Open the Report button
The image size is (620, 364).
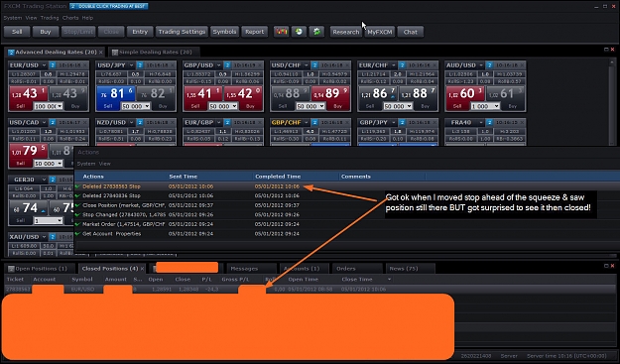[x=254, y=32]
